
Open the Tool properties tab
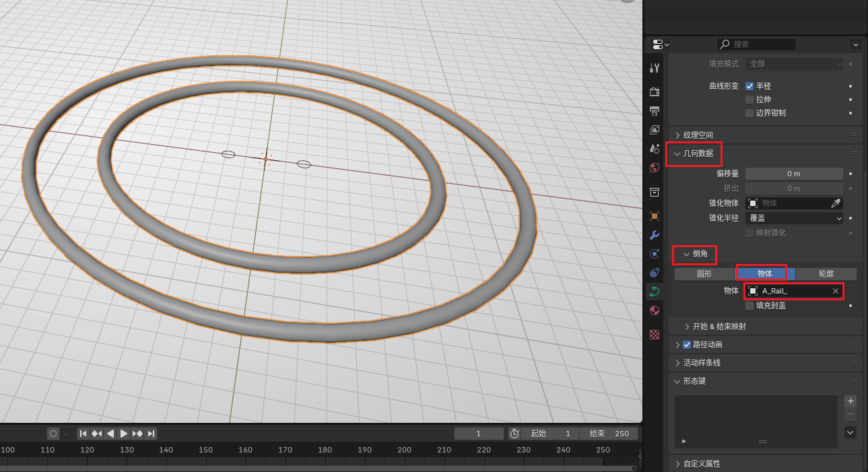[x=654, y=68]
